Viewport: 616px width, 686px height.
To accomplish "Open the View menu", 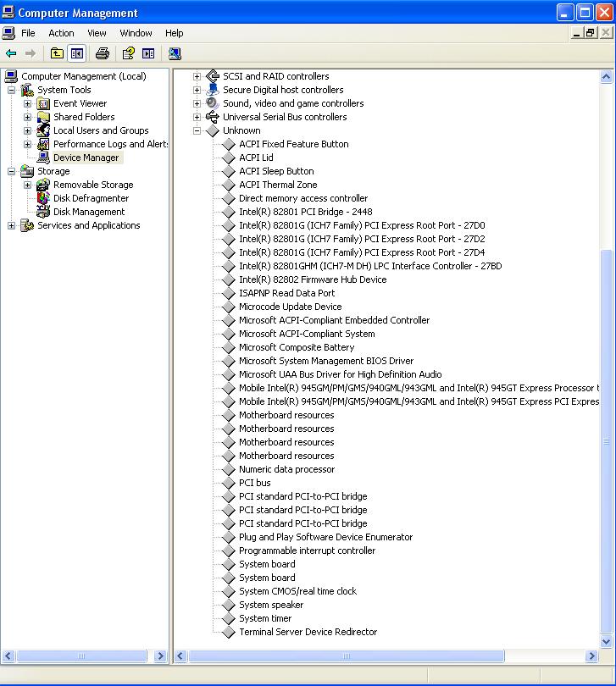I will pyautogui.click(x=97, y=33).
